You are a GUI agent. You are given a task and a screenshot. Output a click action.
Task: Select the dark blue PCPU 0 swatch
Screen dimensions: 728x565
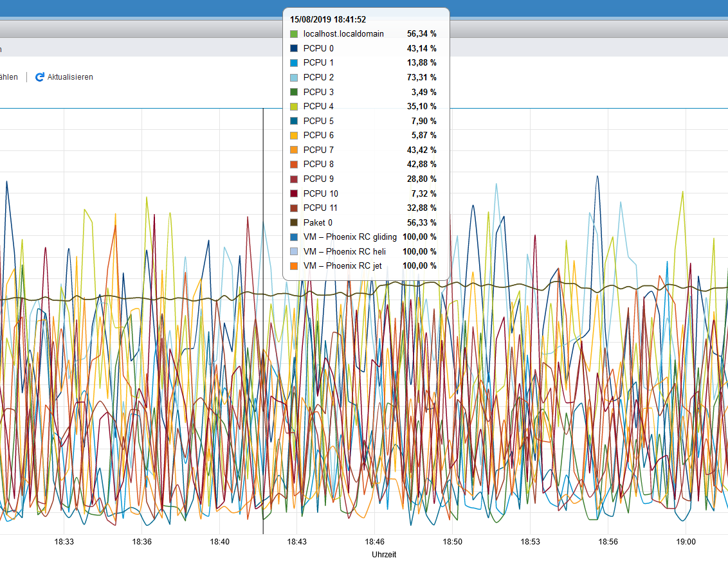(294, 48)
